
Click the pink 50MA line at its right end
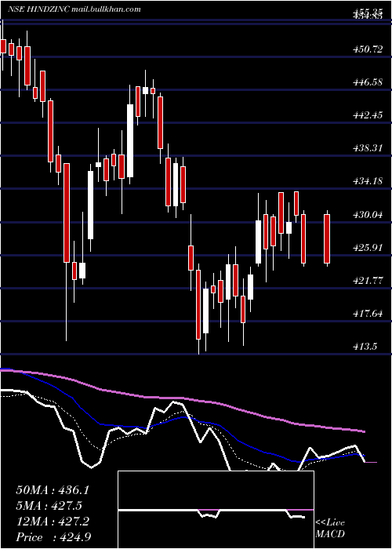pos(364,431)
